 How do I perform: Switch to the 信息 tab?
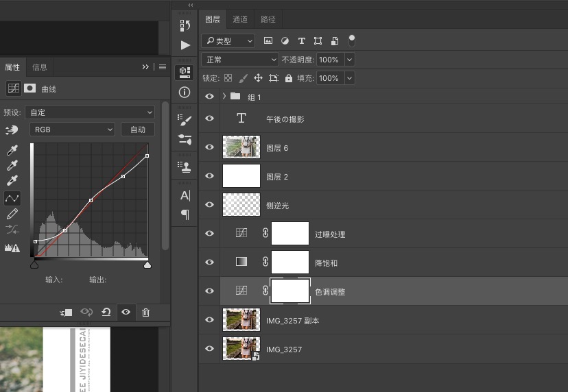40,67
